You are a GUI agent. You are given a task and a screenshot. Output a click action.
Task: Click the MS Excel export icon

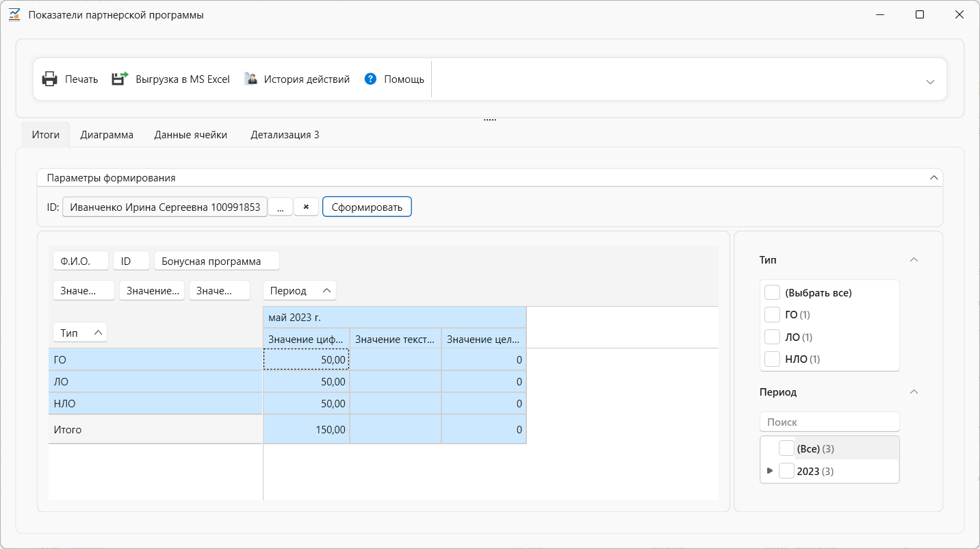120,79
